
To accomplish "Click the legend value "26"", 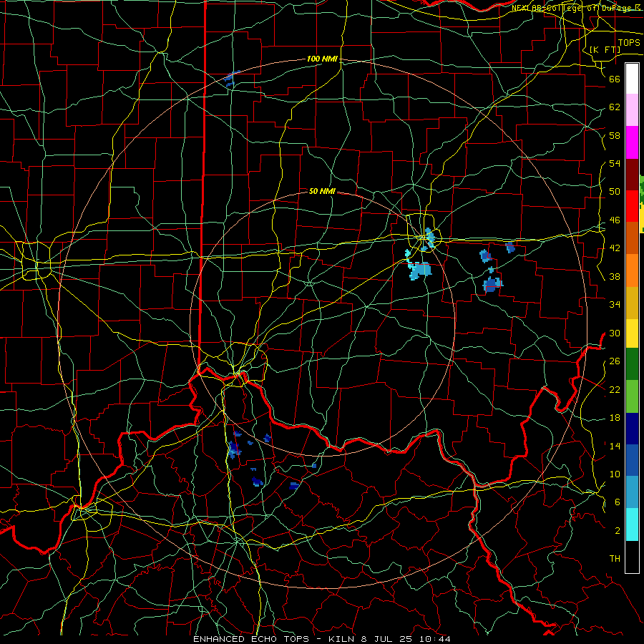I will pos(615,361).
